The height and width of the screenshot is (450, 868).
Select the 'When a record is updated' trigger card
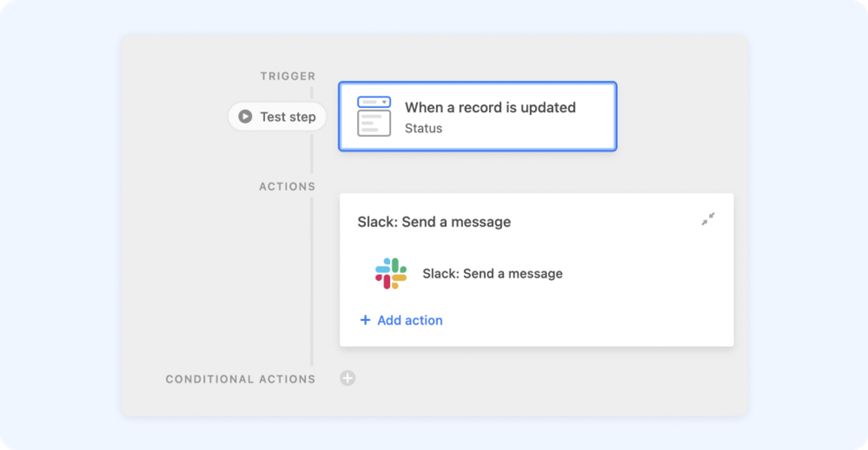point(477,116)
